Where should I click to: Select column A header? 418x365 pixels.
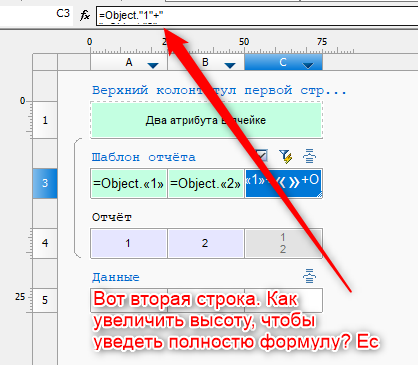[129, 62]
